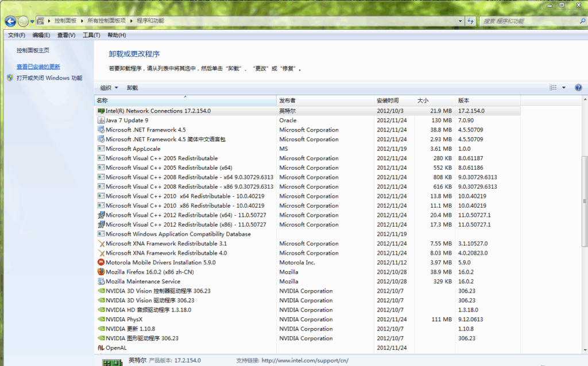Click the Motorola Mobile Drivers icon
588x366 pixels.
point(101,262)
